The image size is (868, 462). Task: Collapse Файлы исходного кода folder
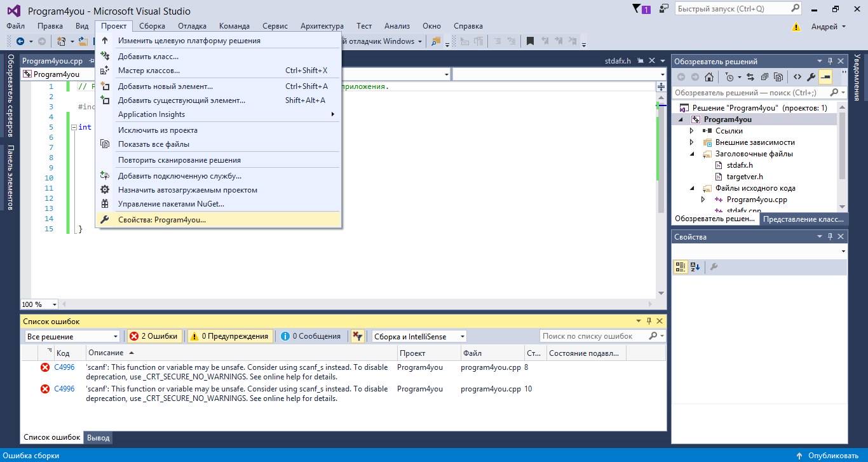[693, 188]
